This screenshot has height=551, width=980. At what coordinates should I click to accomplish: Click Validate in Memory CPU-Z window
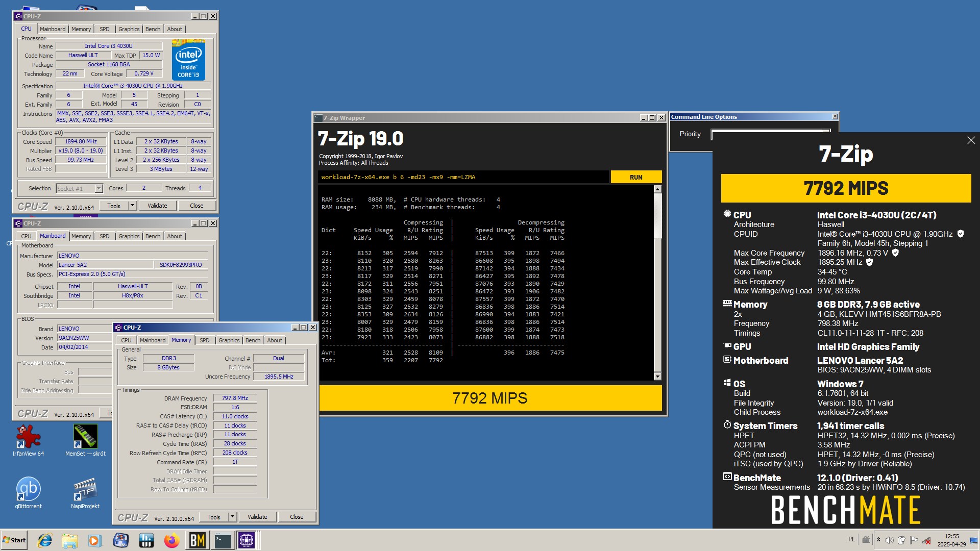[x=257, y=517]
